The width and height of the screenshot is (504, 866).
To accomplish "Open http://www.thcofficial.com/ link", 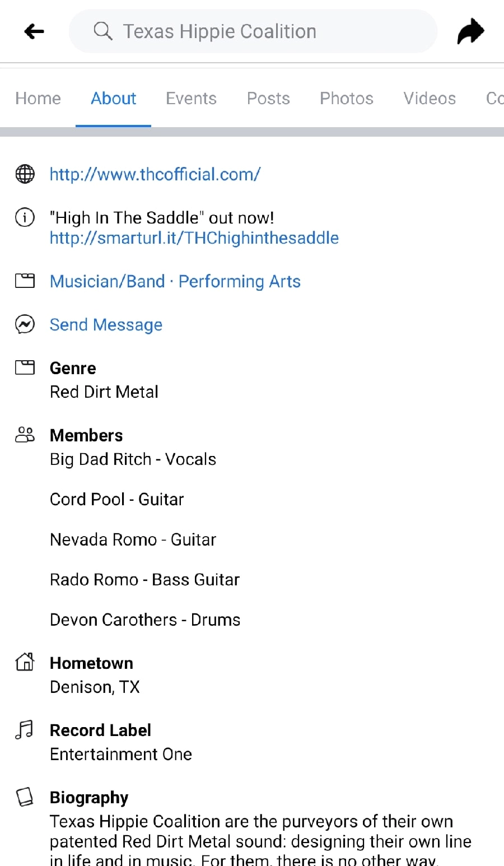I will pos(155,174).
